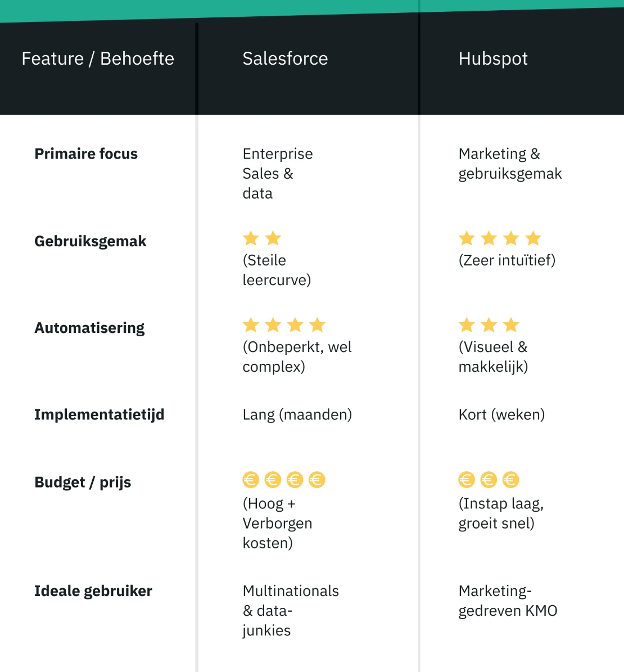Click third star in Hubspot Automatisering rating
Image resolution: width=624 pixels, height=672 pixels.
tap(511, 325)
